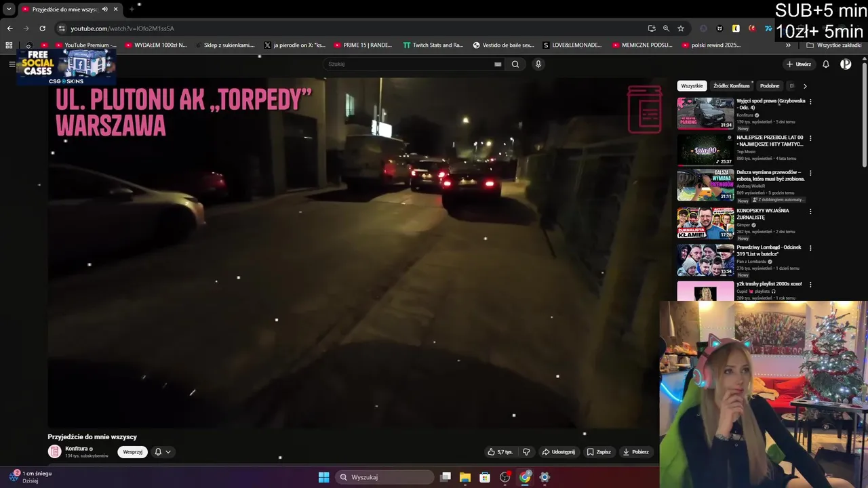Open Microsoft Store from the taskbar
868x488 pixels.
pos(485,477)
